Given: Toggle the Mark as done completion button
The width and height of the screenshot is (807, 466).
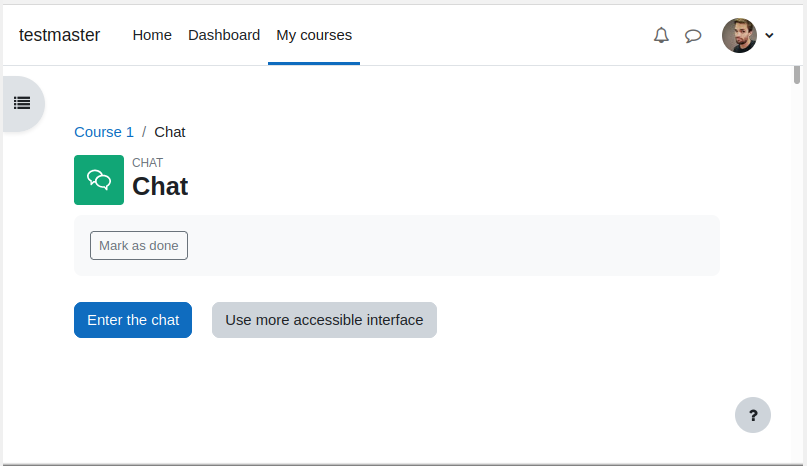Looking at the screenshot, I should coord(139,246).
